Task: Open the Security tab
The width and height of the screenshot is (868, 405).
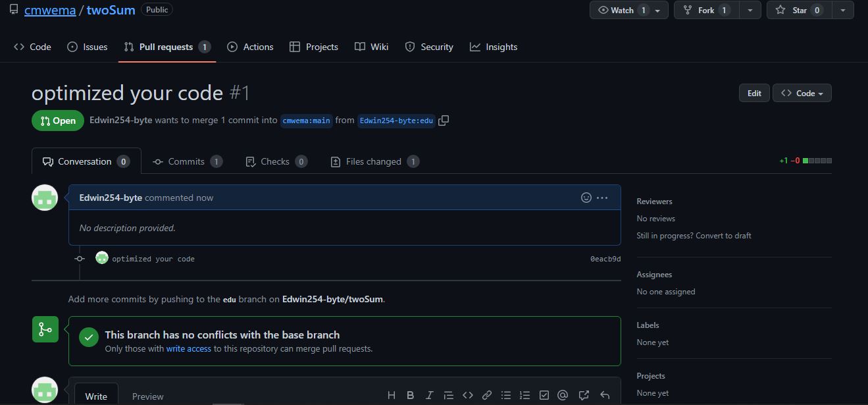Action: (x=429, y=47)
